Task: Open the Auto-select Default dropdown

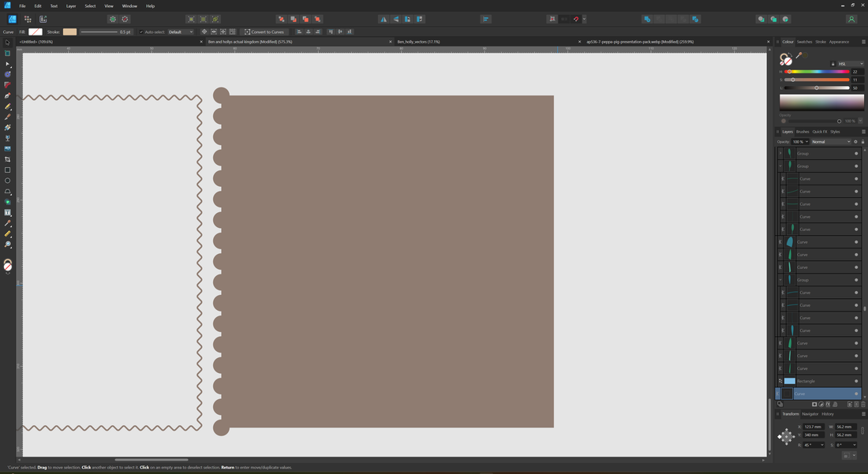Action: coord(181,32)
